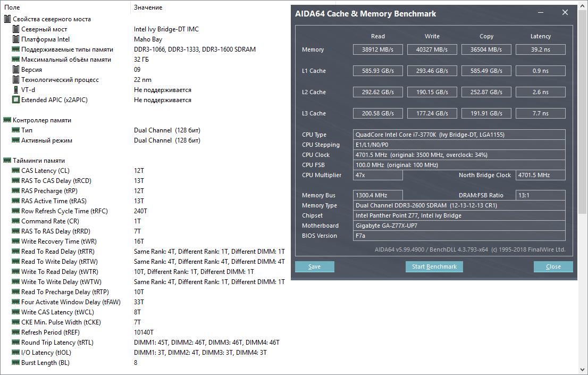Click the Memory Type field Dual Channel DDR3-2600
Image resolution: width=588 pixels, height=375 pixels.
point(459,205)
